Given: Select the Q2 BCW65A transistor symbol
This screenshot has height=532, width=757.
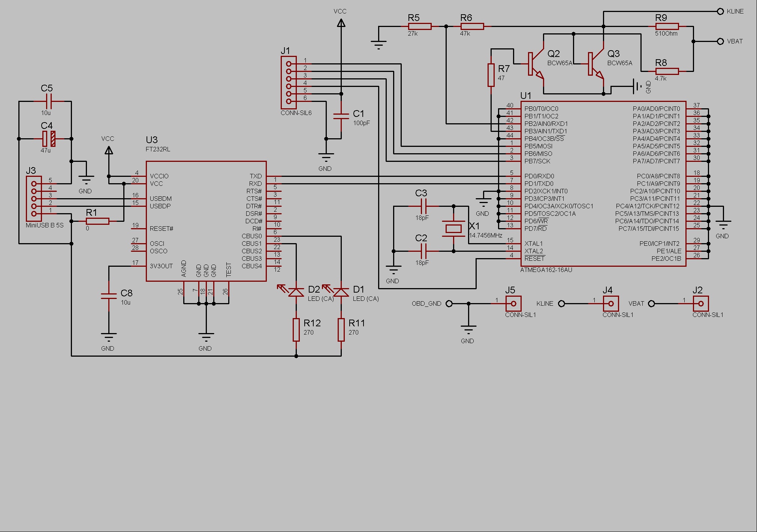Looking at the screenshot, I should 534,64.
